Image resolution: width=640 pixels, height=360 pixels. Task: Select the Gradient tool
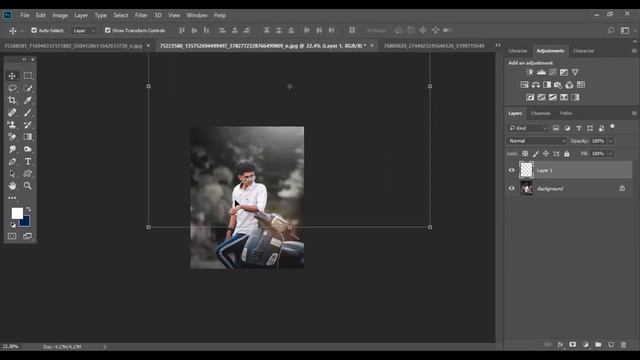pyautogui.click(x=28, y=137)
